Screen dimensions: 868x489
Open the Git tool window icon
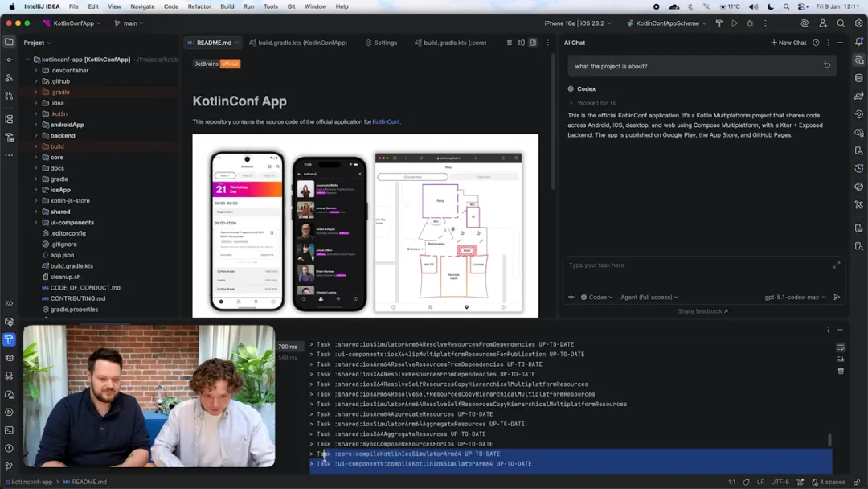coord(9,466)
